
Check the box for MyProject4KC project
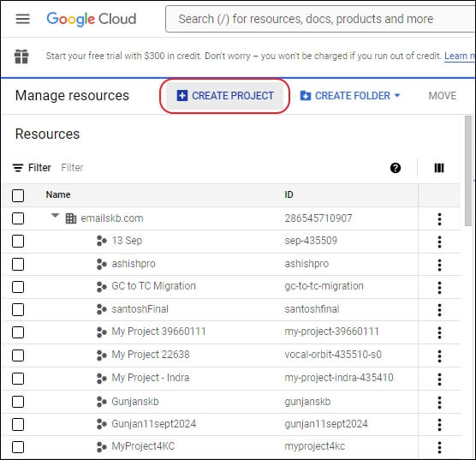18,447
